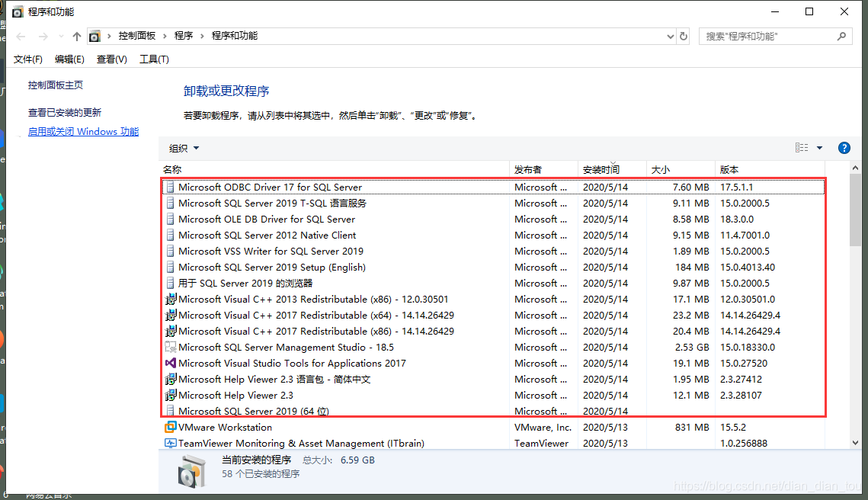The image size is (868, 500).
Task: Select Microsoft OLE DB Driver icon
Action: pos(170,220)
